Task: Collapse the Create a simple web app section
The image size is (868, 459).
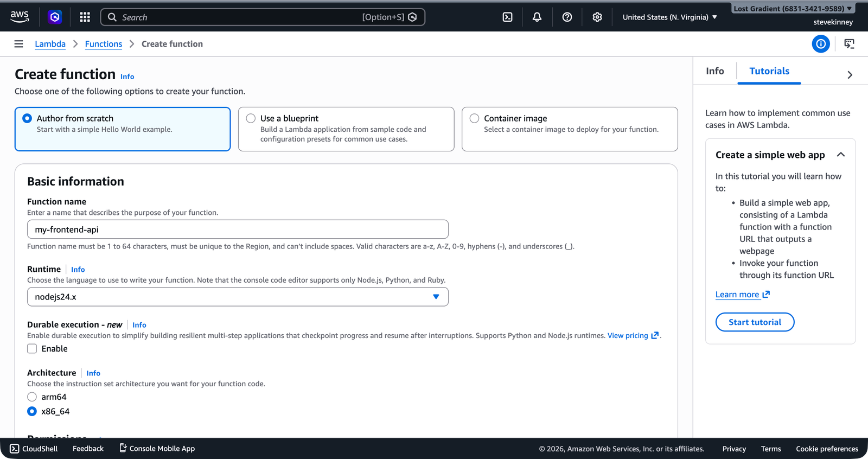Action: (841, 155)
